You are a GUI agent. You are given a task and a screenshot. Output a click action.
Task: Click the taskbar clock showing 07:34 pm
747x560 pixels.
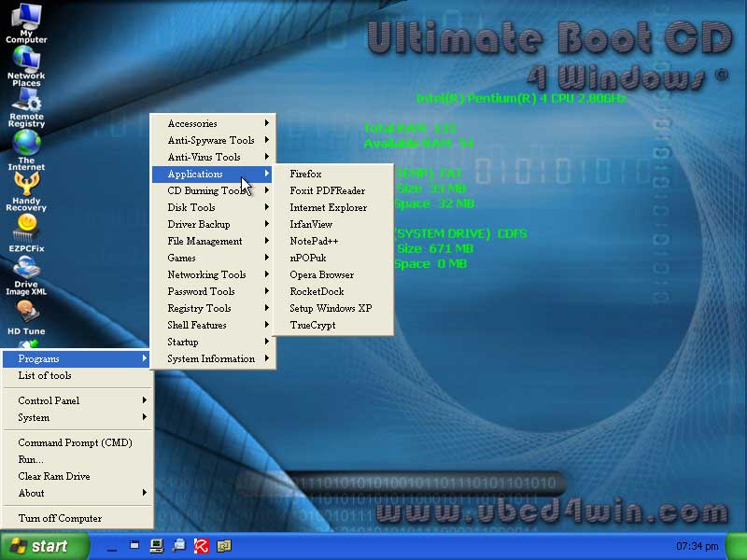click(697, 546)
